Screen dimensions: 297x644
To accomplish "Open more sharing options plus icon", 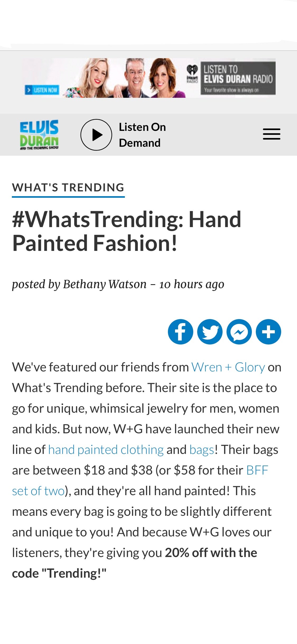I will (268, 332).
